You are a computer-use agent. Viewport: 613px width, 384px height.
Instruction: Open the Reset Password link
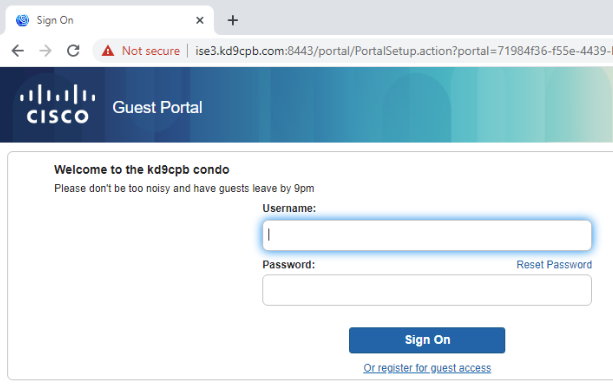coord(554,265)
